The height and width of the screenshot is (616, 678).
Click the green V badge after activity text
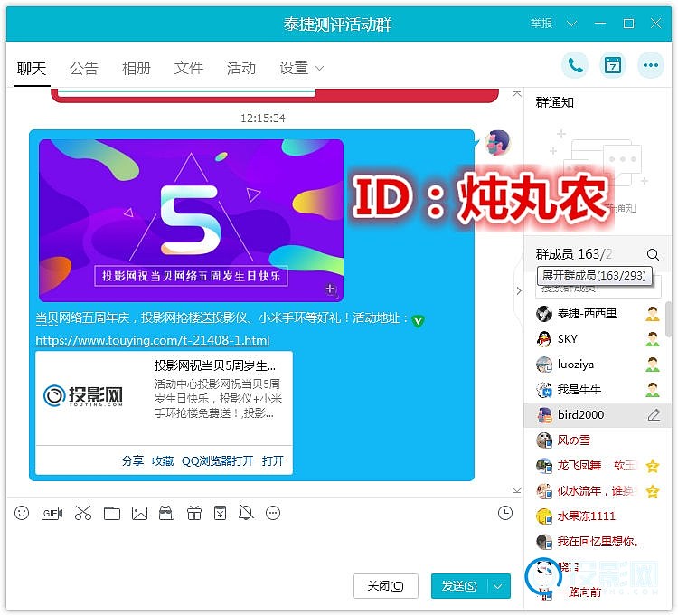[x=419, y=320]
